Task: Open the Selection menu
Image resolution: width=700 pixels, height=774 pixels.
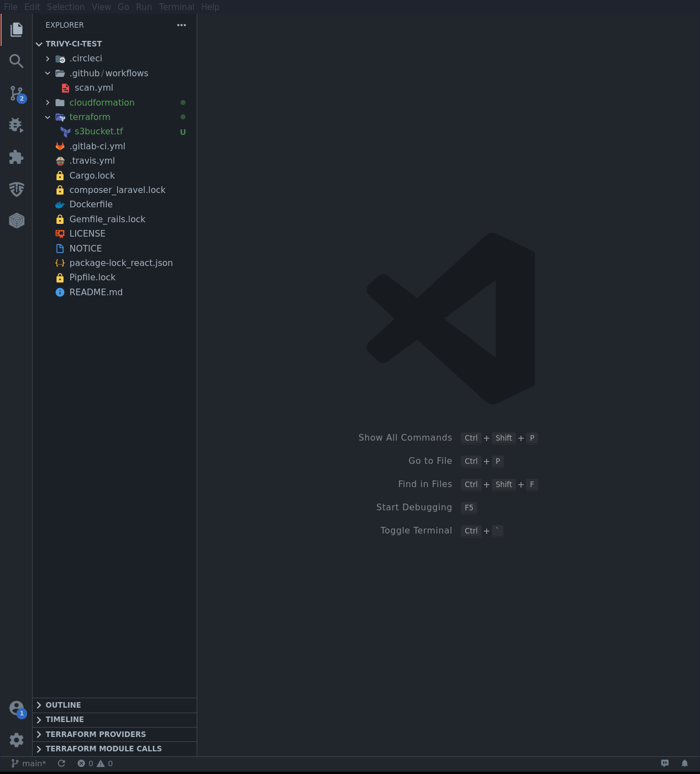Action: pyautogui.click(x=66, y=7)
